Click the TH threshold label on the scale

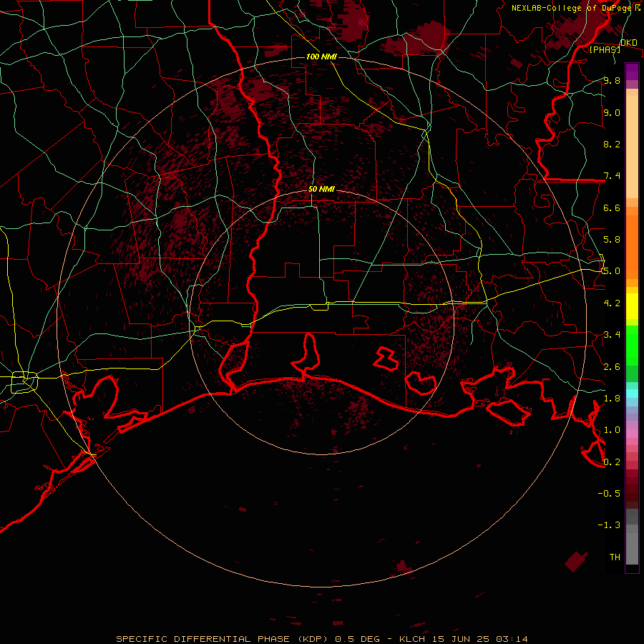(615, 557)
